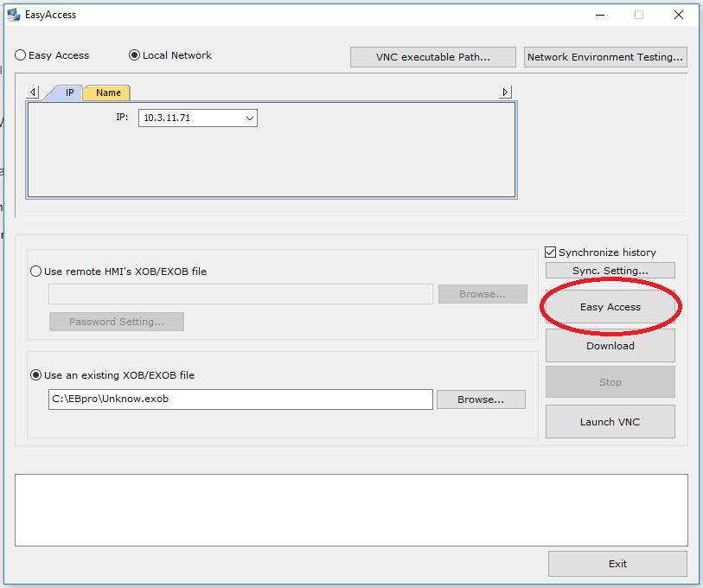Open Network Environment Testing
The width and height of the screenshot is (703, 588).
tap(604, 56)
